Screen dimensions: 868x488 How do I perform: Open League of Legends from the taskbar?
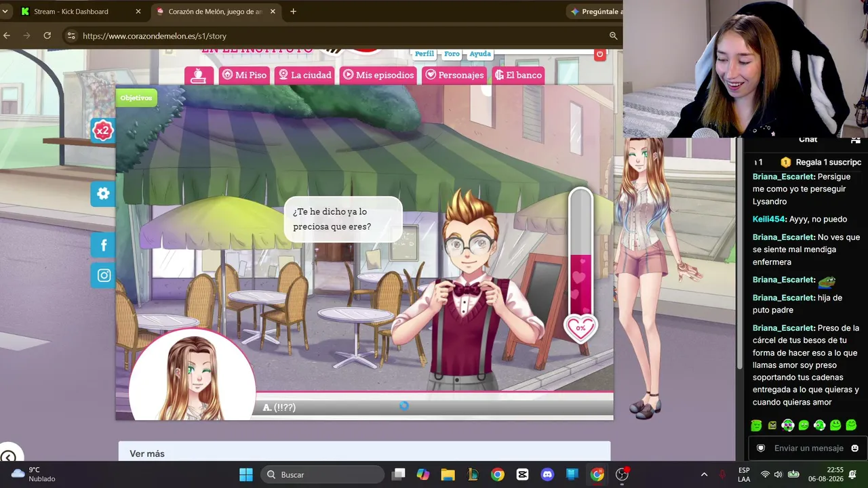(x=473, y=474)
